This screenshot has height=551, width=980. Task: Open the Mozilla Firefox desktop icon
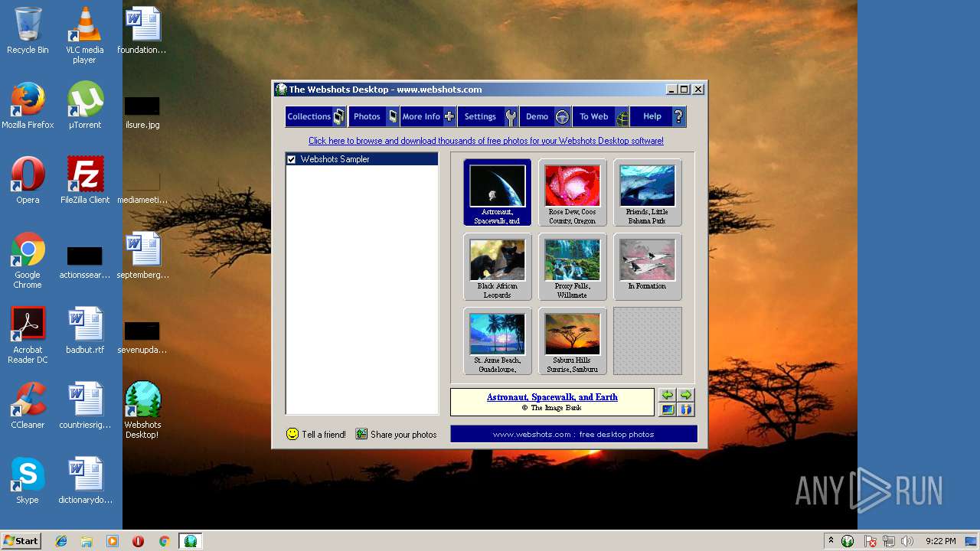[28, 105]
